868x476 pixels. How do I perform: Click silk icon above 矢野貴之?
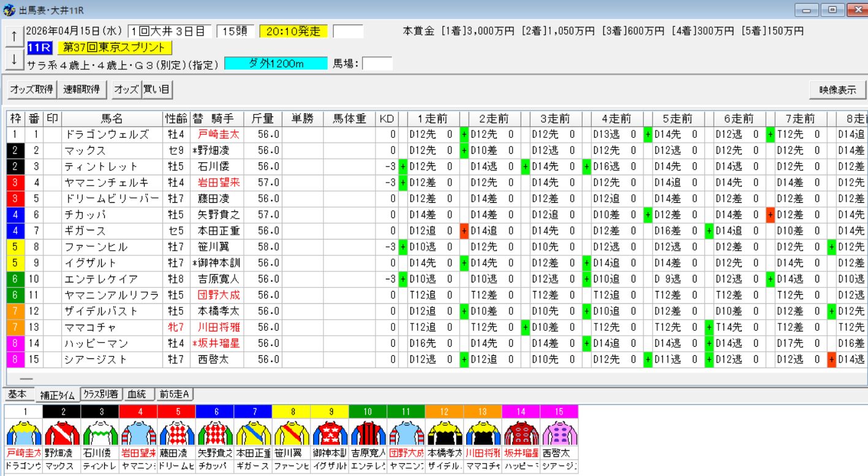tap(214, 434)
